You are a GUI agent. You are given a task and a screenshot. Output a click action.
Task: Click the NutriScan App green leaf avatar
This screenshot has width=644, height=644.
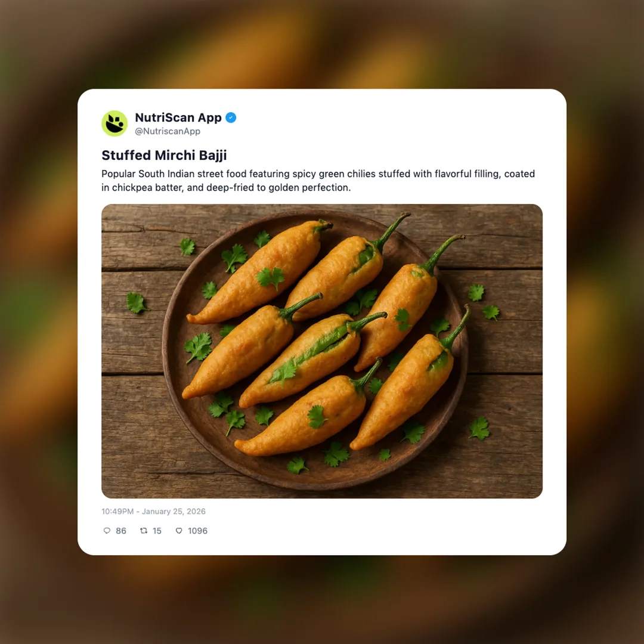pos(114,123)
